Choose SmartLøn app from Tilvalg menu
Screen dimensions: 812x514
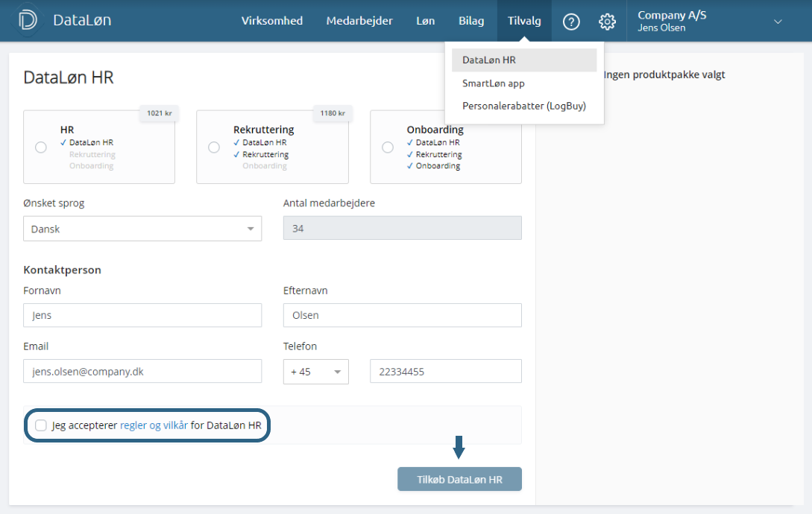coord(494,83)
